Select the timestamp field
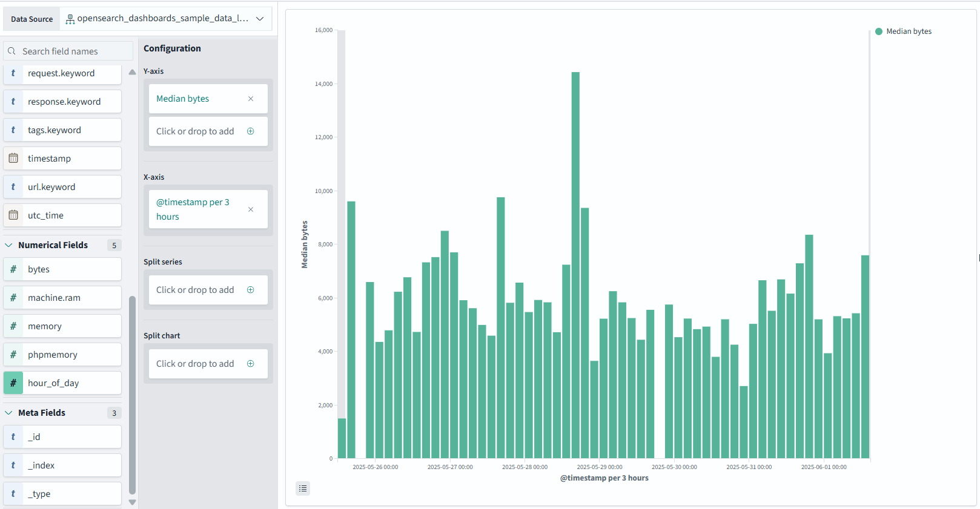 point(62,159)
